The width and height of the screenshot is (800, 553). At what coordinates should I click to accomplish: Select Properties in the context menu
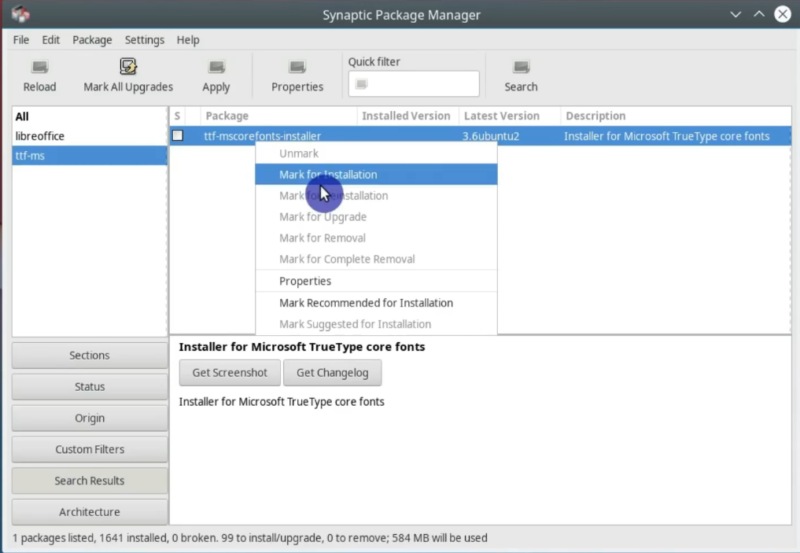coord(376,281)
